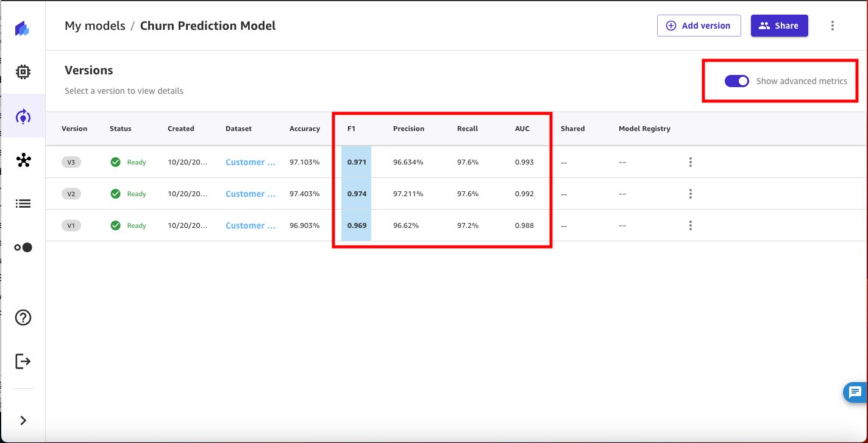This screenshot has height=443, width=868.
Task: Click the Precision column header
Action: pos(408,129)
